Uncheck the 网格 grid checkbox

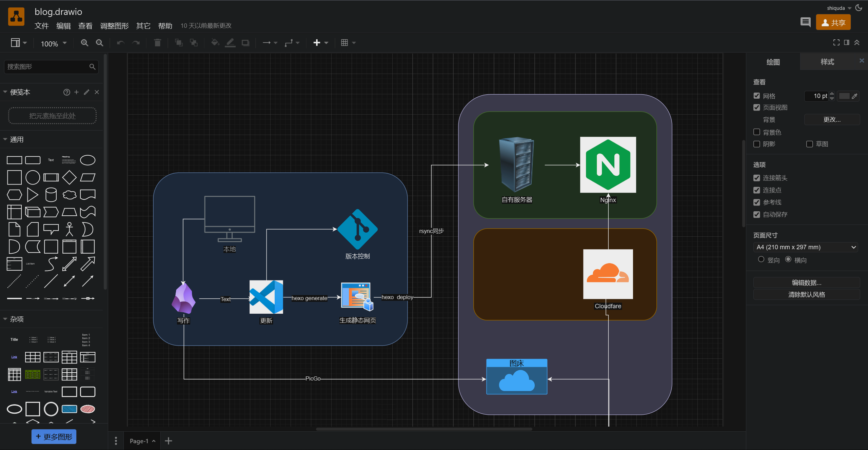point(757,96)
